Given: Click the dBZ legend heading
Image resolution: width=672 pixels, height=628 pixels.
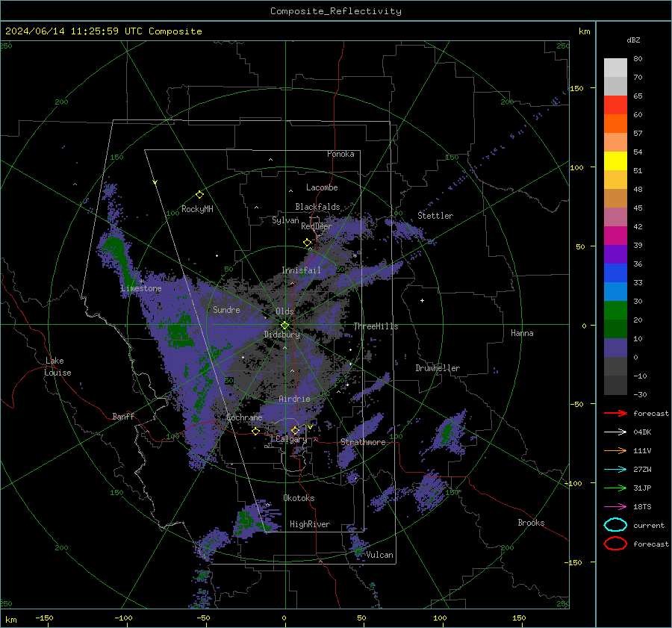Looking at the screenshot, I should click(x=633, y=40).
